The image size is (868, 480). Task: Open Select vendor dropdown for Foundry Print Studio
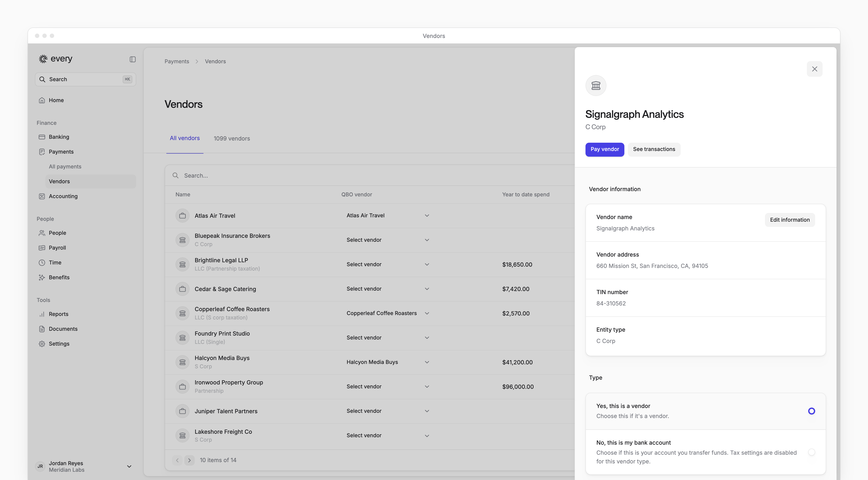[387, 338]
